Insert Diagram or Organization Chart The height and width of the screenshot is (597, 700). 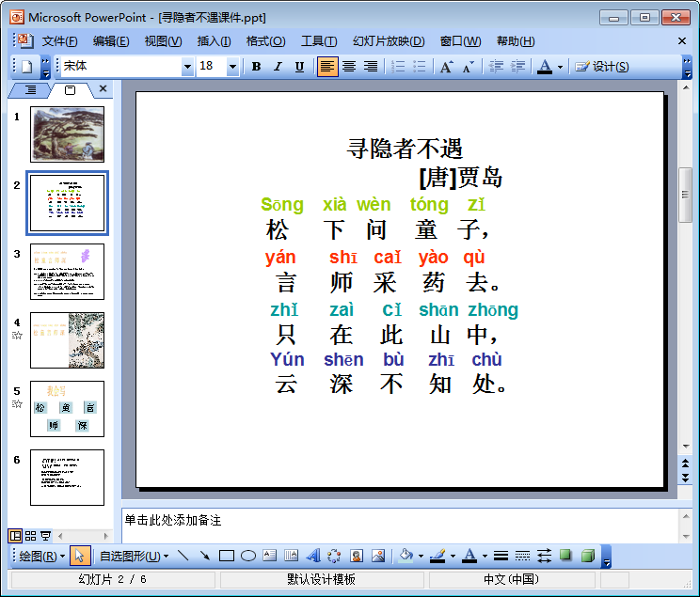[334, 556]
